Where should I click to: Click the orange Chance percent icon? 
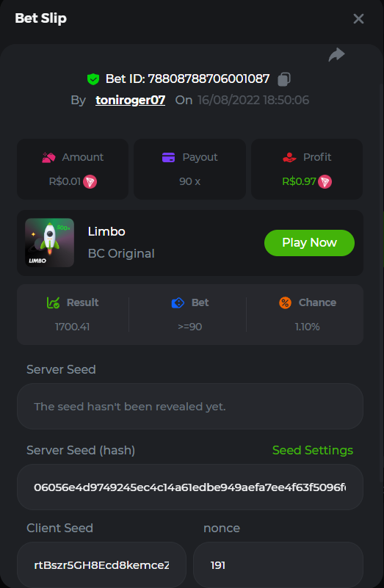click(285, 302)
